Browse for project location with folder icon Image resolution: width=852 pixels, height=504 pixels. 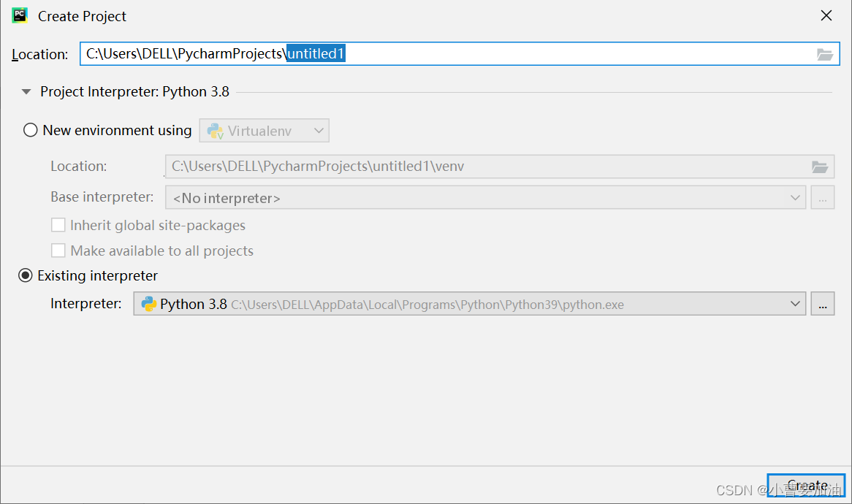[x=824, y=54]
